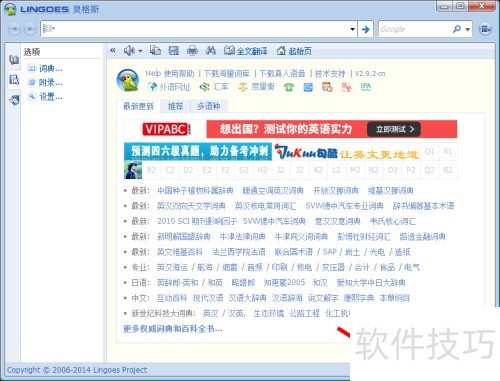Switch to 最新更新 tab
Screen dimensions: 500x381
click(x=138, y=106)
